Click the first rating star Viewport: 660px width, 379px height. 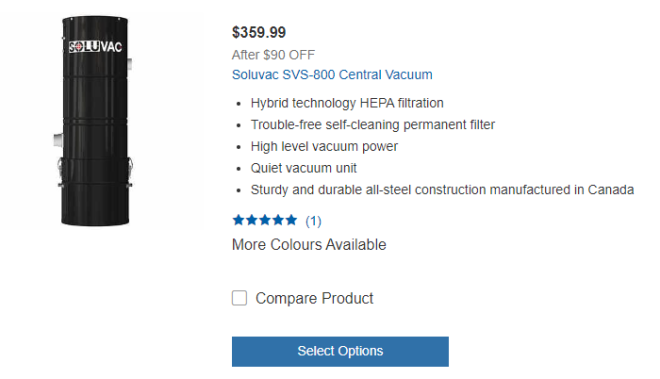pos(238,220)
